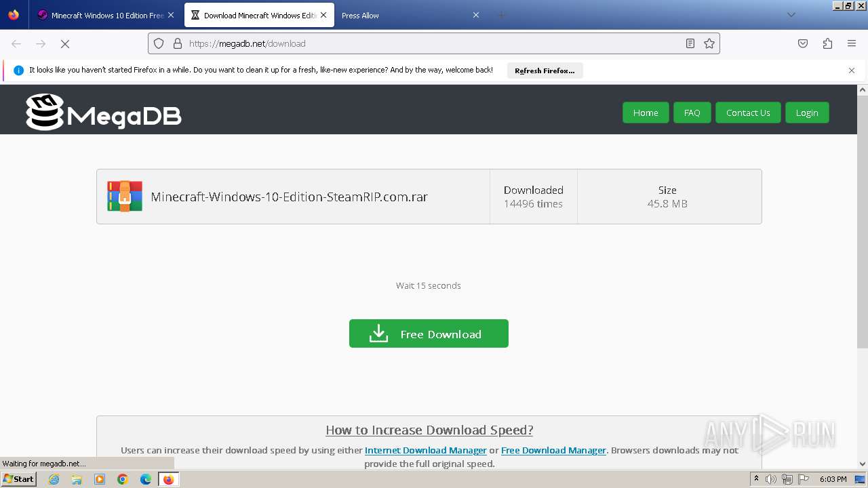
Task: Open the Internet Download Manager link
Action: click(x=426, y=450)
